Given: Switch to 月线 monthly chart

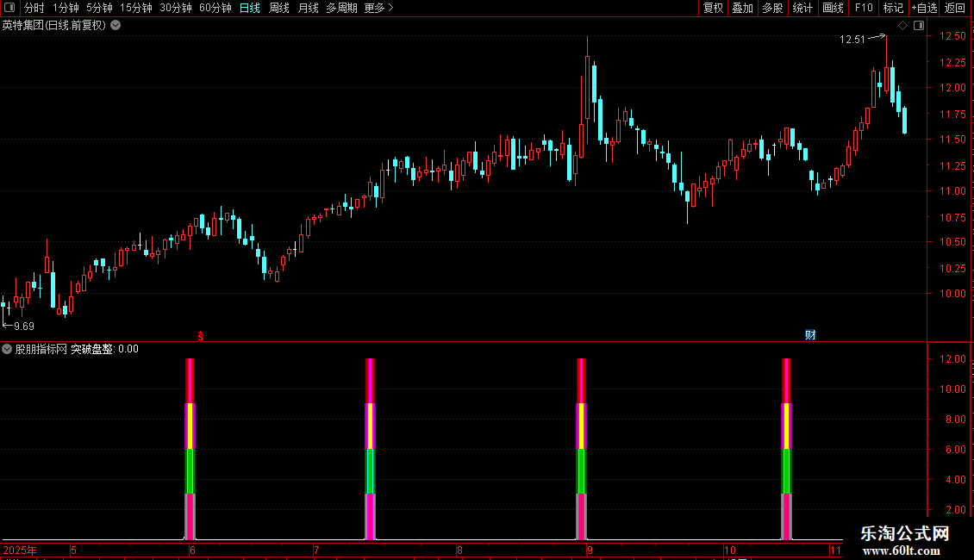Looking at the screenshot, I should click(308, 8).
